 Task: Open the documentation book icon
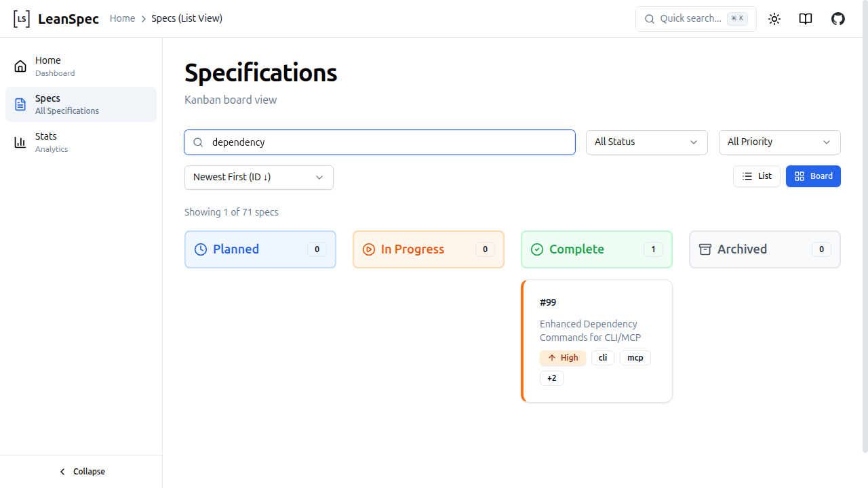pos(805,18)
